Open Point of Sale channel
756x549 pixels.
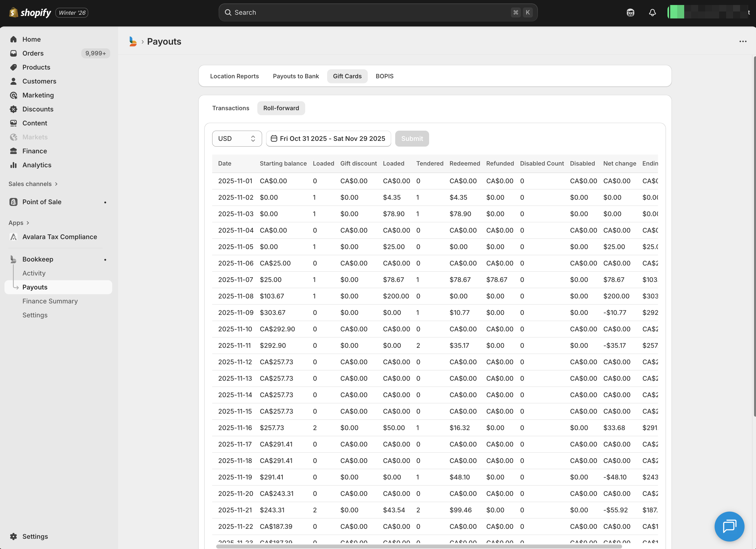[42, 202]
